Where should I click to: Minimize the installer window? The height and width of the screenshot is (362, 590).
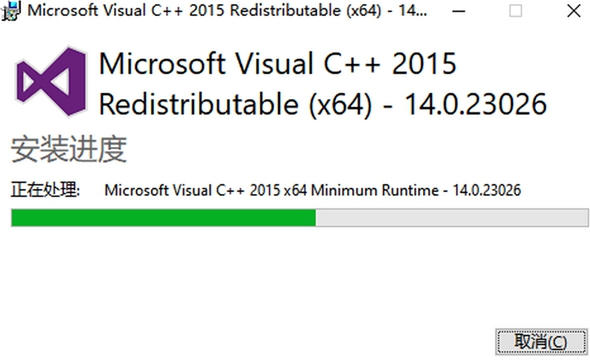tap(458, 11)
